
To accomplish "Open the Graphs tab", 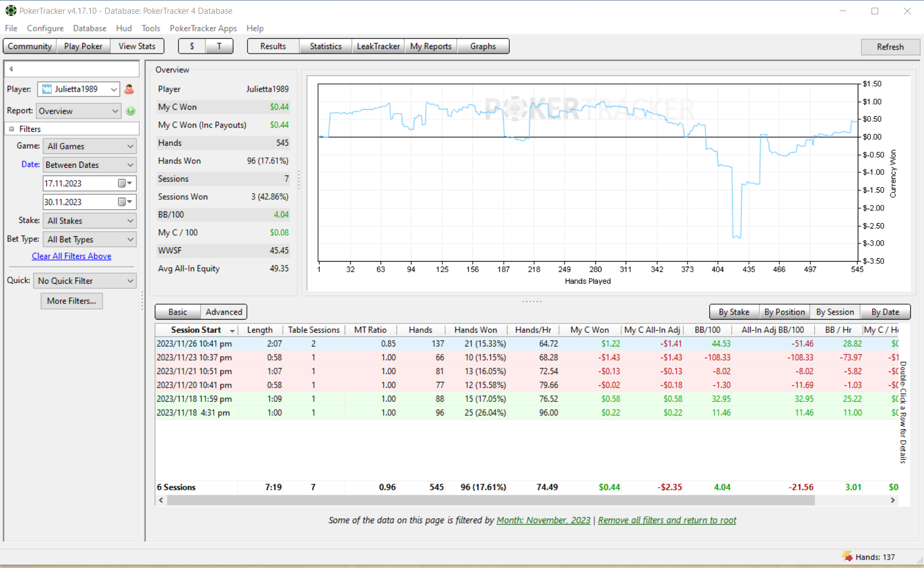I will pyautogui.click(x=483, y=46).
